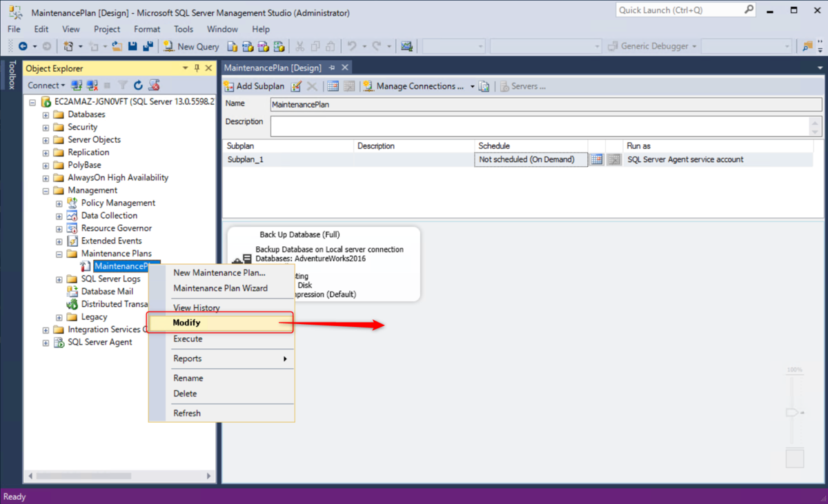The width and height of the screenshot is (828, 504).
Task: Click into the Description text box
Action: 540,126
